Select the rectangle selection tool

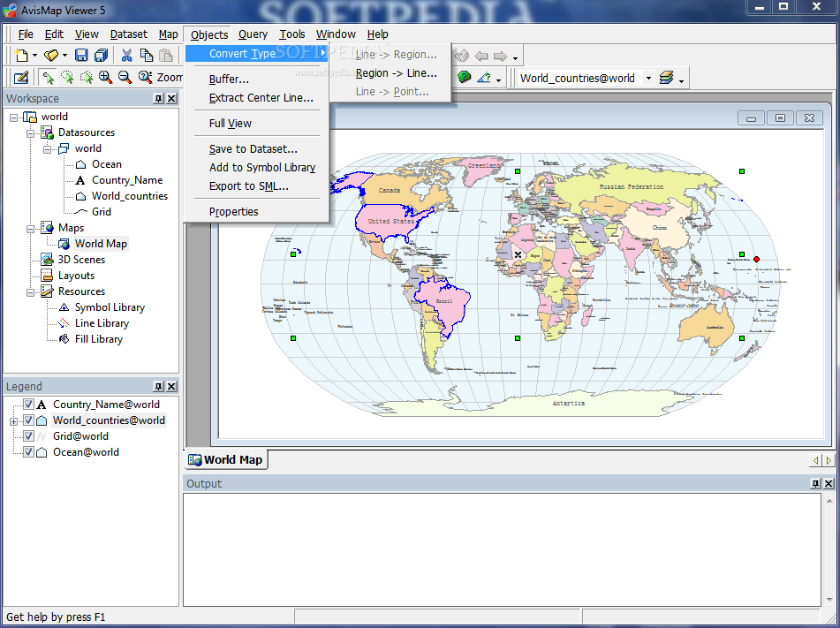point(87,78)
